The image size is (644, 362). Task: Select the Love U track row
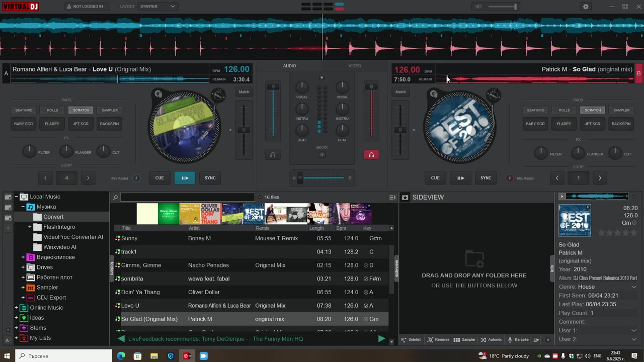[252, 306]
